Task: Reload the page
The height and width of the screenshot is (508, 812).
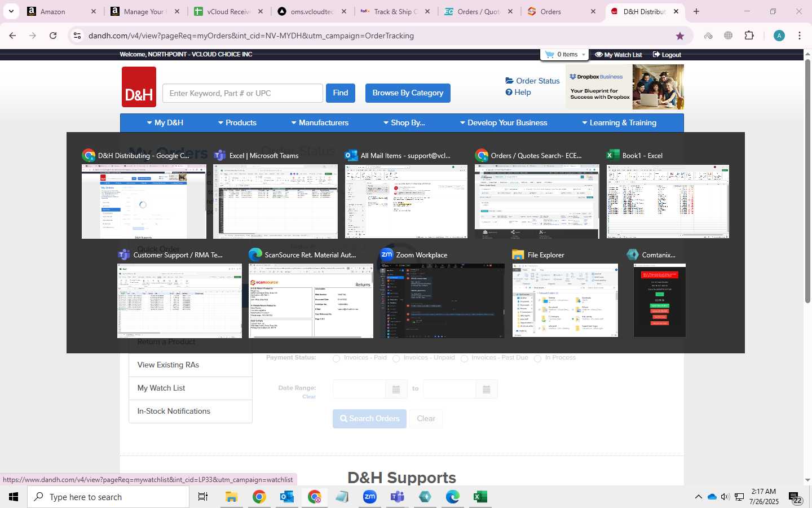Action: coord(53,36)
